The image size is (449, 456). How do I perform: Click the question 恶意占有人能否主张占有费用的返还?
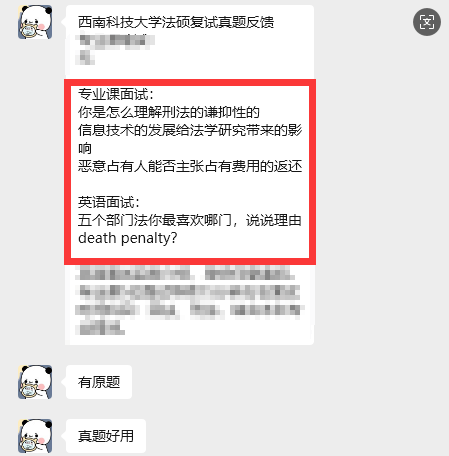tap(190, 166)
